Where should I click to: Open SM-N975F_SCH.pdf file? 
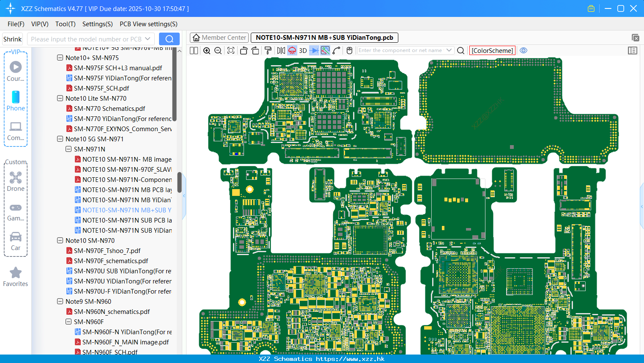tap(98, 88)
